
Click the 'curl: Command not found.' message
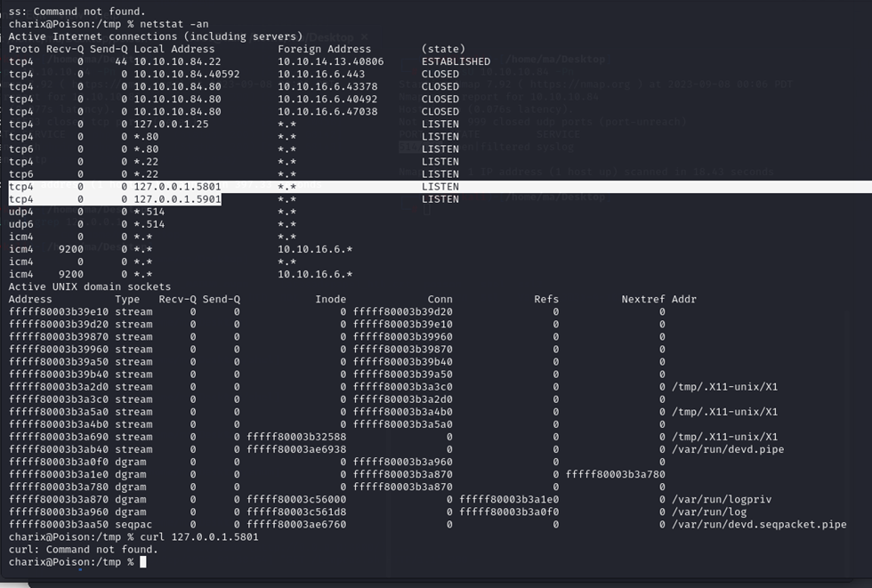[84, 550]
